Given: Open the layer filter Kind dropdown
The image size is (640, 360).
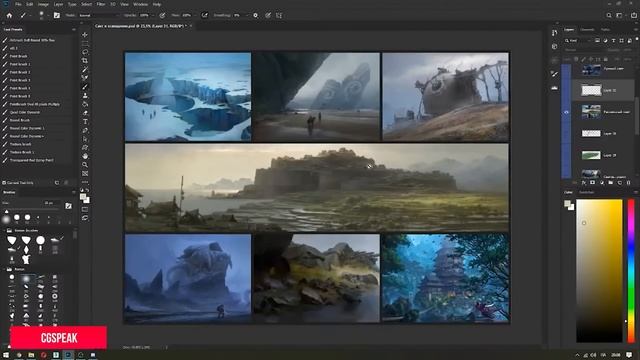Looking at the screenshot, I should (x=577, y=40).
